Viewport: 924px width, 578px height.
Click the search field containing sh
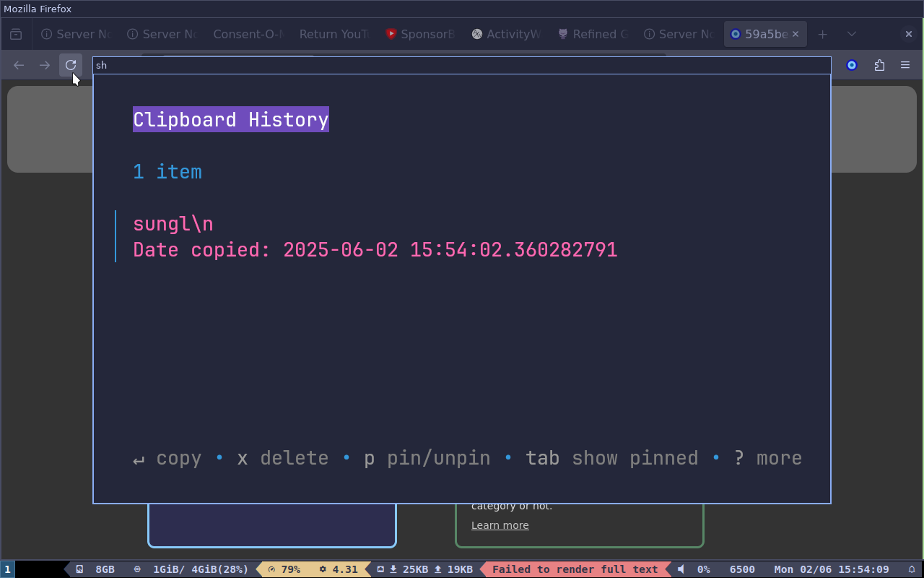pyautogui.click(x=462, y=65)
